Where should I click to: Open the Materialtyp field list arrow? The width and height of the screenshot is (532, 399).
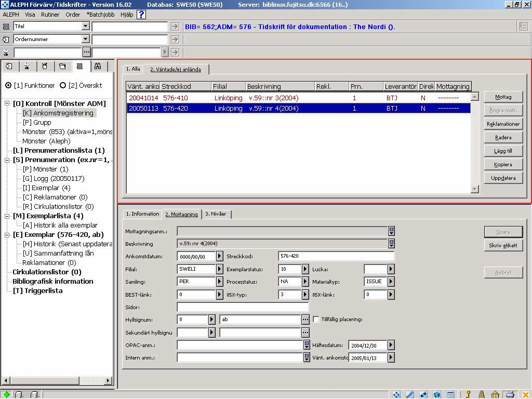click(391, 282)
